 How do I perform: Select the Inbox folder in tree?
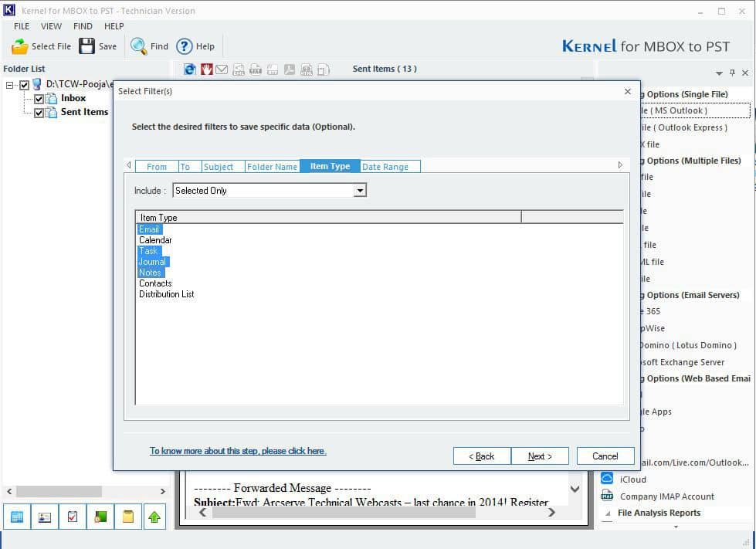coord(73,98)
